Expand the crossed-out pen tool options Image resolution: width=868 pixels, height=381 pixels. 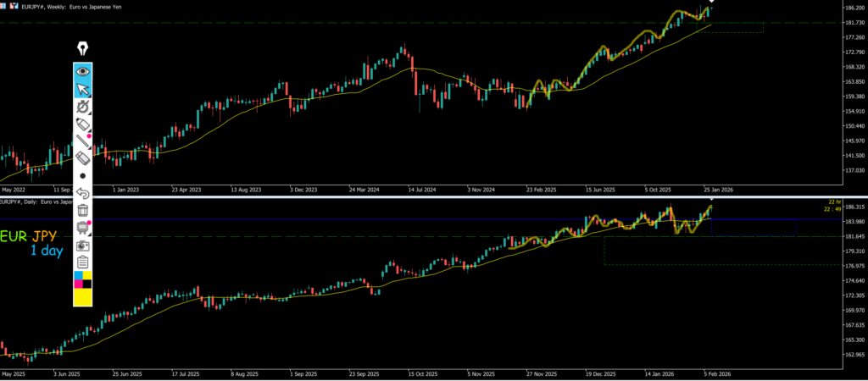click(84, 107)
